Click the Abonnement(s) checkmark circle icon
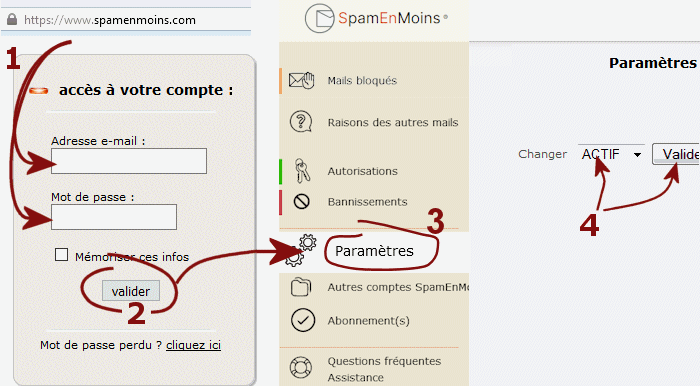The image size is (700, 386). point(303,320)
